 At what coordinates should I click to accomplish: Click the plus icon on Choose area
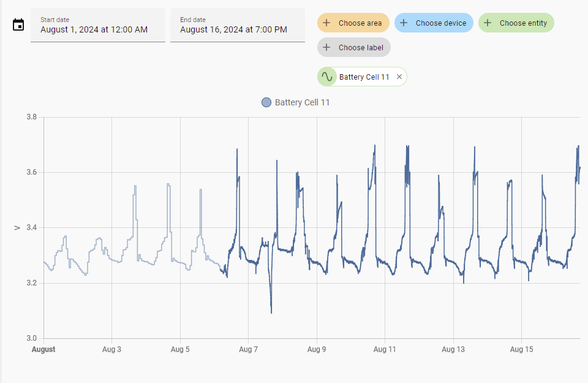pos(326,23)
